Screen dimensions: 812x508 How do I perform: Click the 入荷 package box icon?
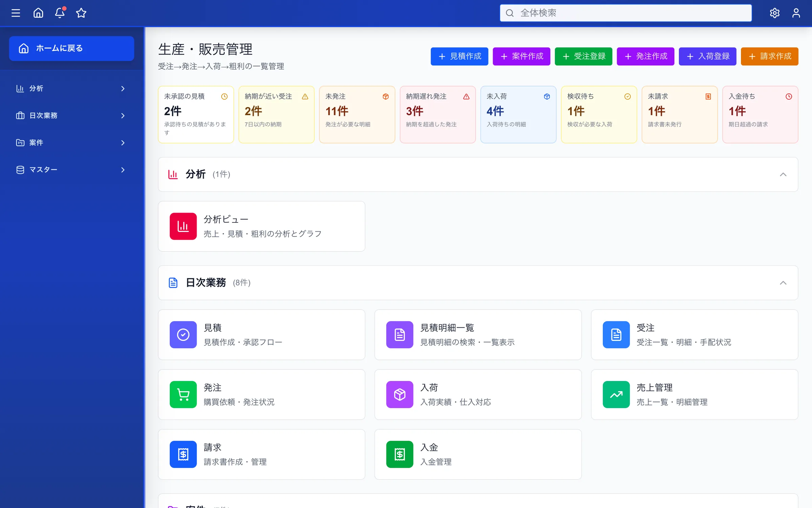pyautogui.click(x=400, y=395)
